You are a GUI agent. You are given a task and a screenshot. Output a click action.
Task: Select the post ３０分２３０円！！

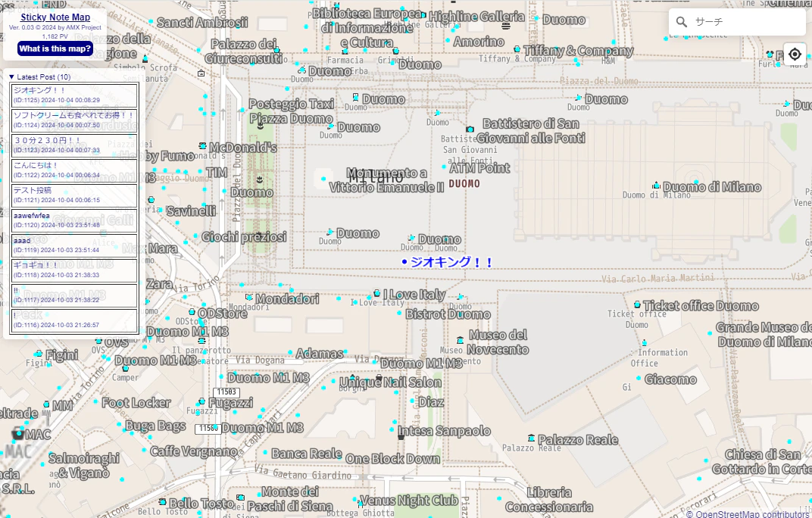pos(74,145)
